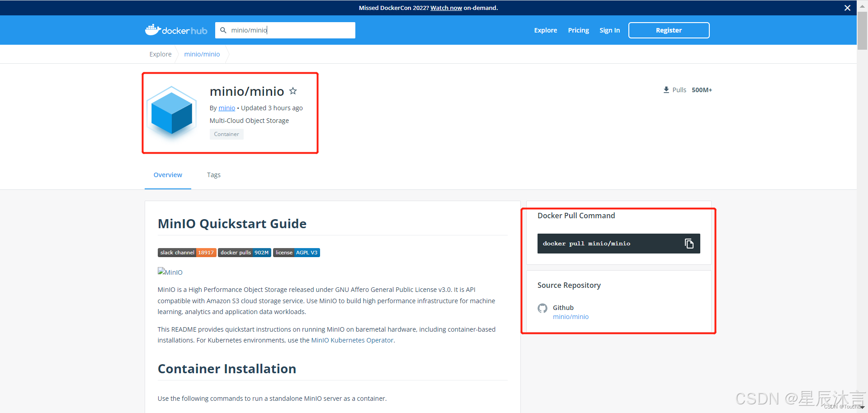The image size is (868, 413).
Task: Switch to the Overview tab
Action: pyautogui.click(x=168, y=175)
